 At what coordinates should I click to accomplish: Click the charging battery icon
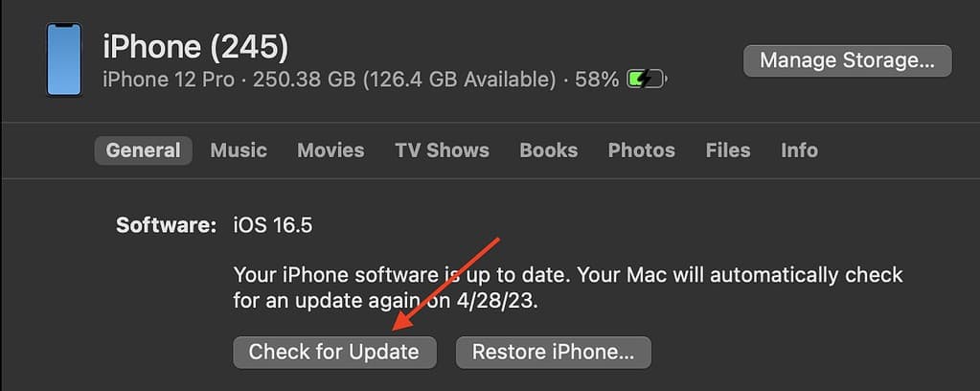coord(647,80)
